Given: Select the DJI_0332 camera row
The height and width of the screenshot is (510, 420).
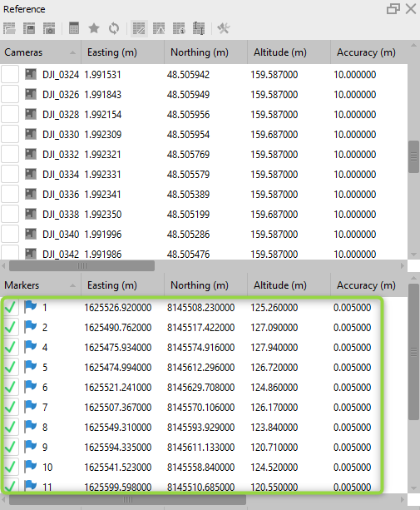Looking at the screenshot, I should click(204, 155).
